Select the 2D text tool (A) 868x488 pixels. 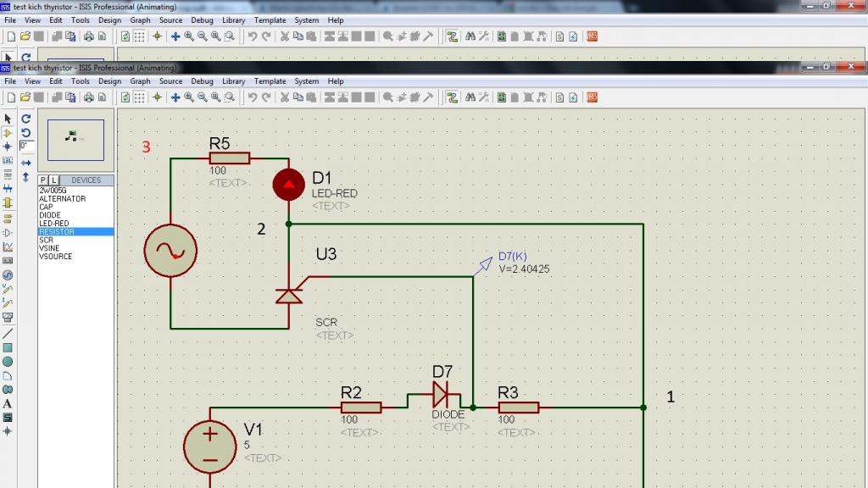7,404
